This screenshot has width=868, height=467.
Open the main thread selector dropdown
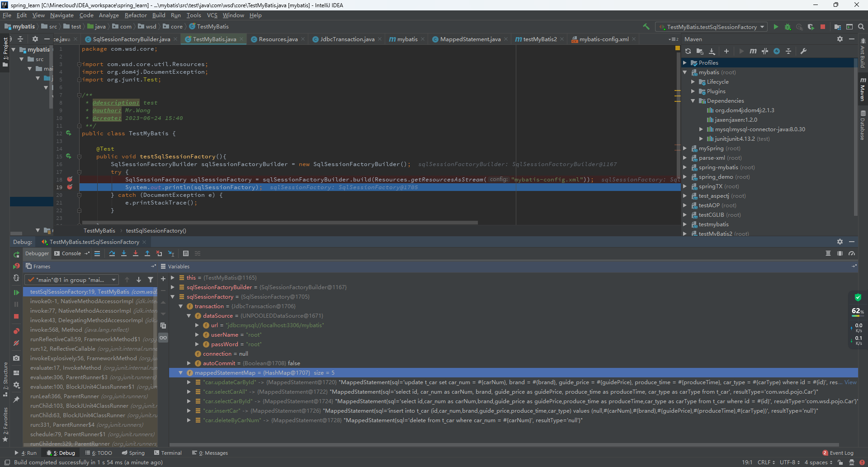pyautogui.click(x=71, y=280)
